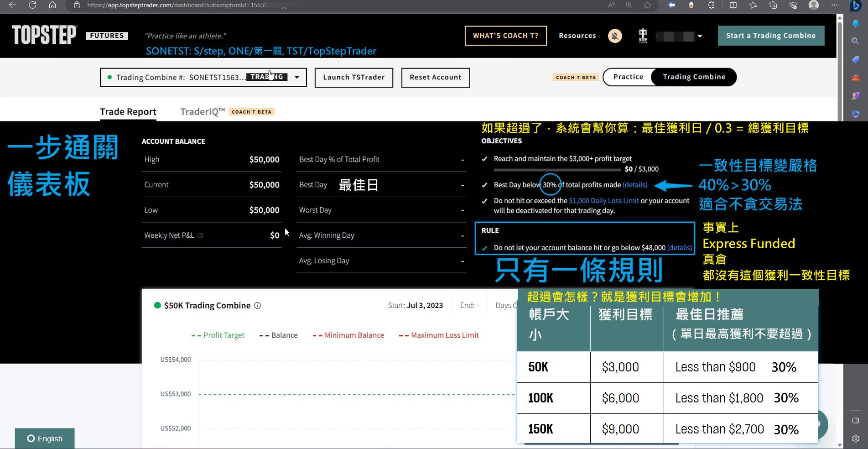Click the zoom magnifier icon in address bar
This screenshot has width=868, height=449.
(x=629, y=5)
